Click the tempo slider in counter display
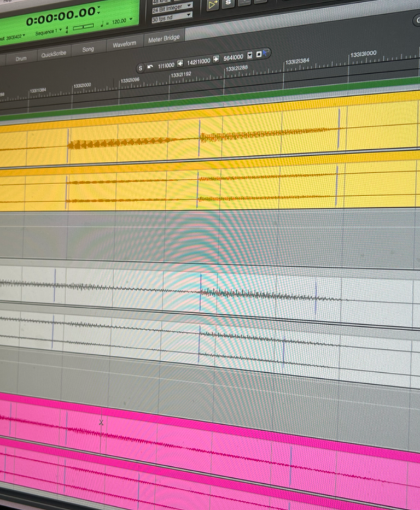420x510 pixels. (x=83, y=27)
